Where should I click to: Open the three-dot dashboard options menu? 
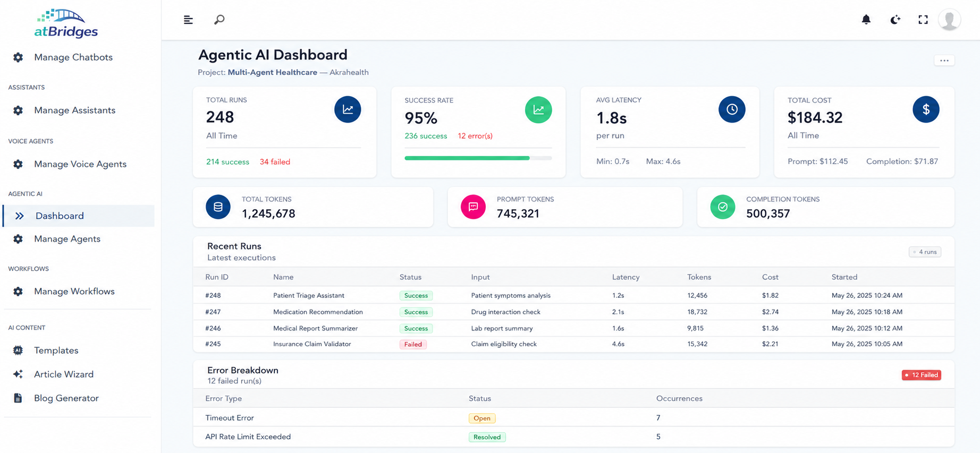[944, 61]
